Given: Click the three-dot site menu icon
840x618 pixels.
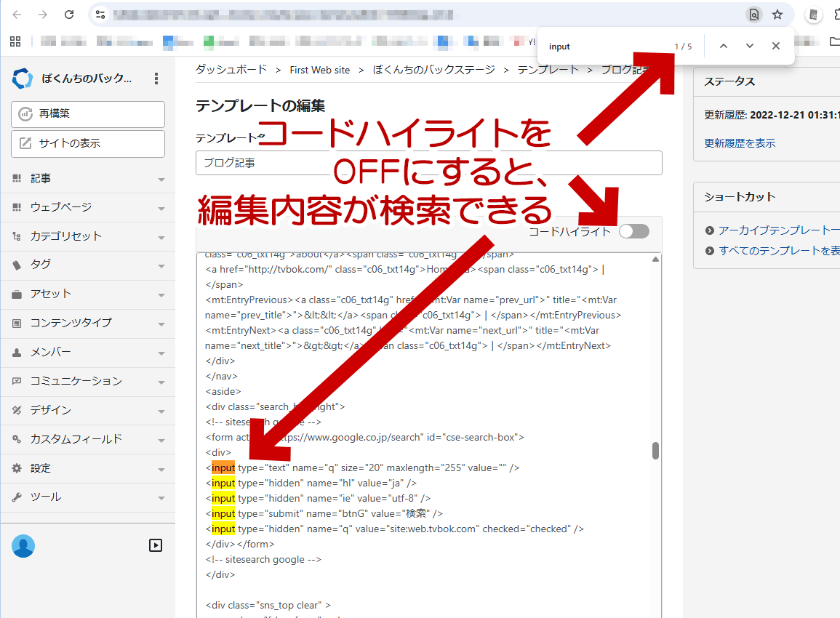Looking at the screenshot, I should 156,79.
